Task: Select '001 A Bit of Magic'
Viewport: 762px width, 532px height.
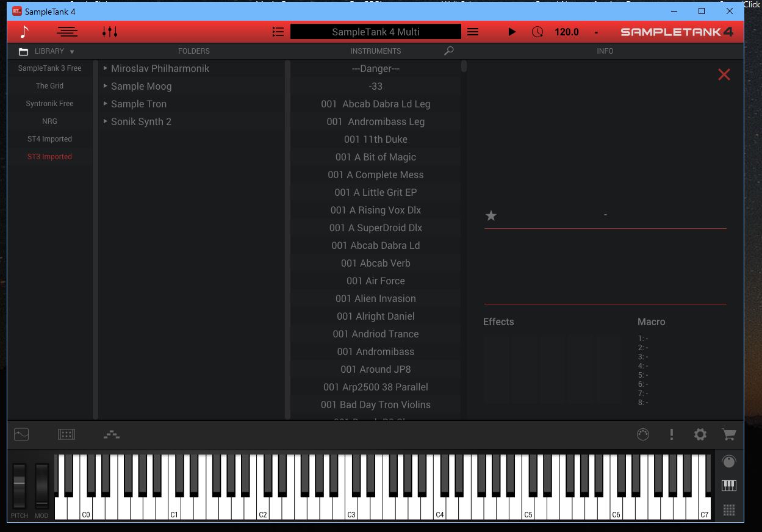Action: tap(376, 157)
